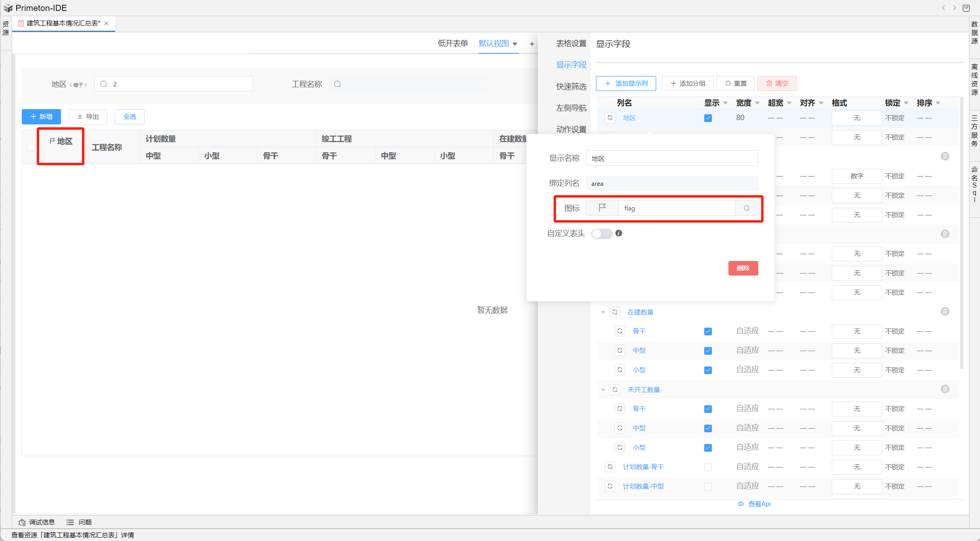Click the 添加显示列 button
The width and height of the screenshot is (980, 541).
click(626, 83)
